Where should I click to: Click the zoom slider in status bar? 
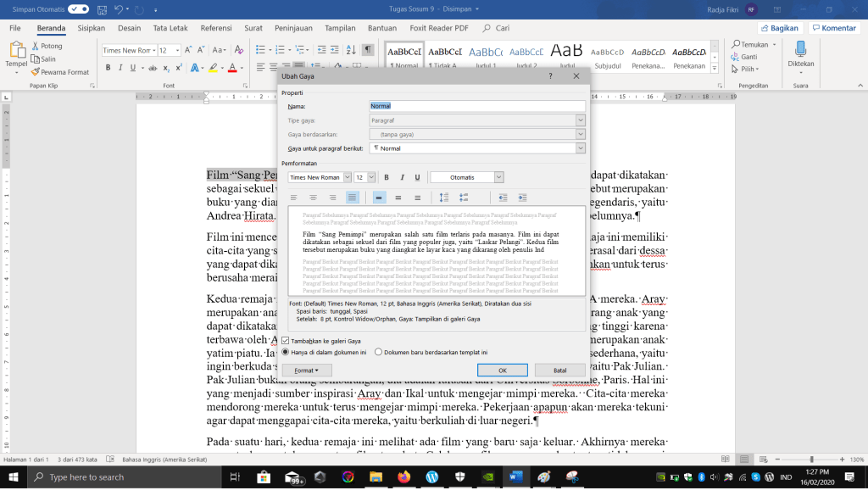point(811,460)
